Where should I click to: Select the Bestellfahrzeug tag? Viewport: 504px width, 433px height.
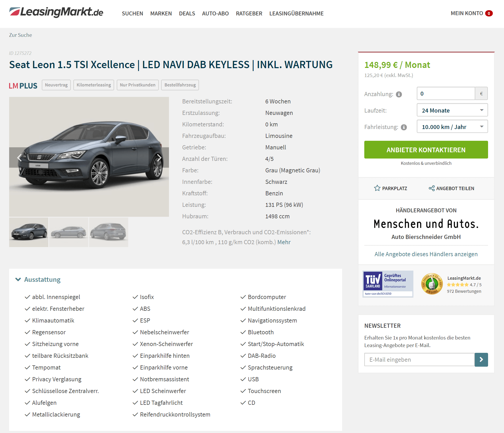click(x=180, y=85)
